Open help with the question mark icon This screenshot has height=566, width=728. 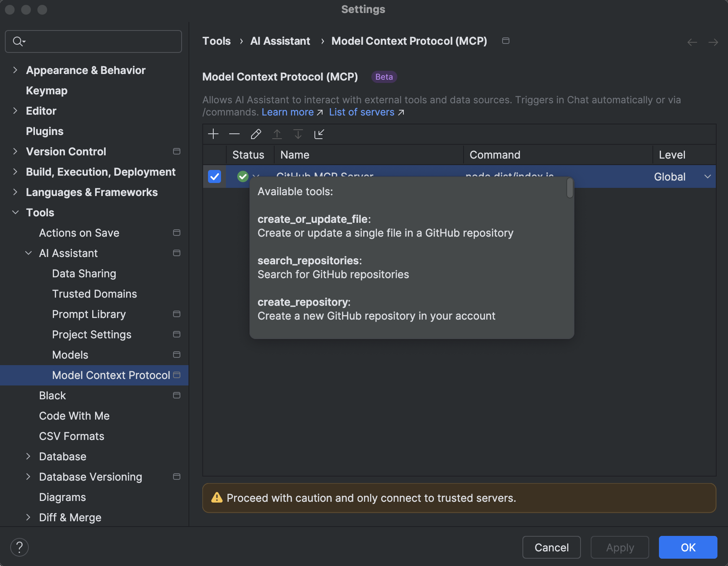[19, 547]
